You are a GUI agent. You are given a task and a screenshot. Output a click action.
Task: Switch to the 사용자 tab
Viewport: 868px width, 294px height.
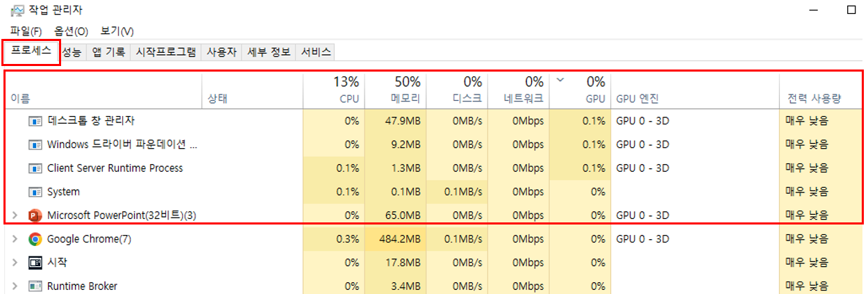[222, 52]
